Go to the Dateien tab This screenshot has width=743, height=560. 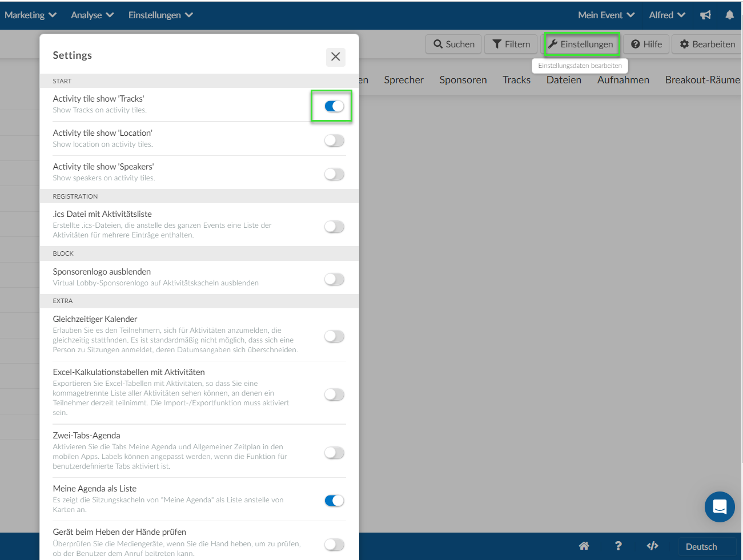click(564, 80)
